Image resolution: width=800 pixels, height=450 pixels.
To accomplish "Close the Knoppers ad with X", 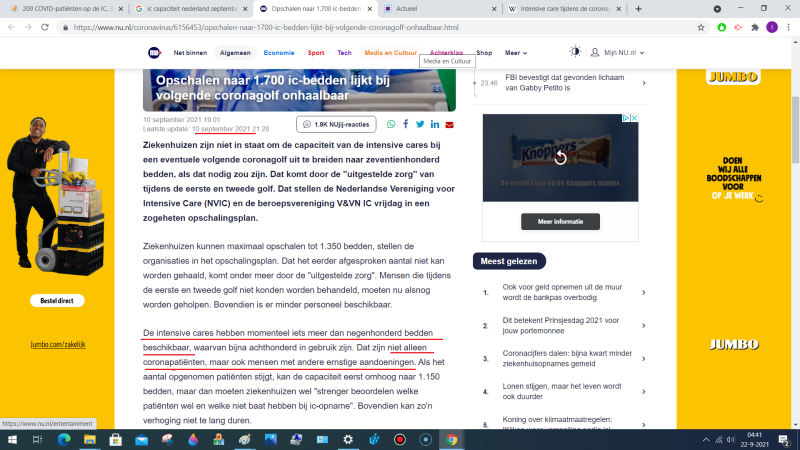I will 634,118.
